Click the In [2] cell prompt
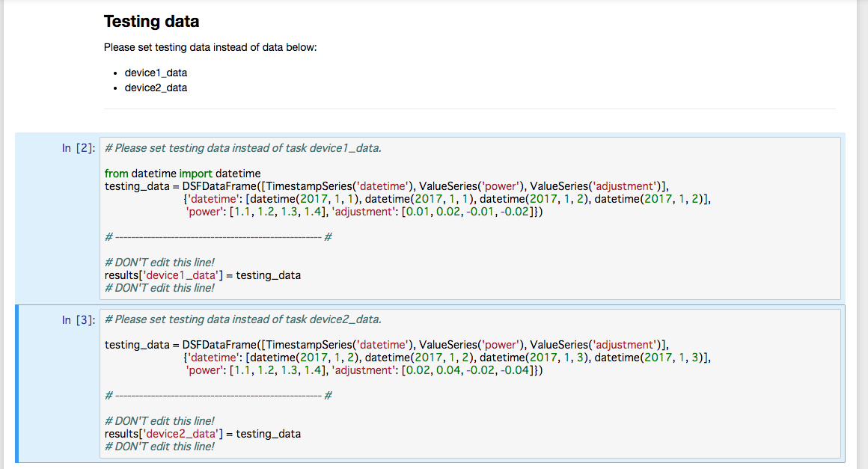Viewport: 868px width, 469px height. click(x=78, y=148)
